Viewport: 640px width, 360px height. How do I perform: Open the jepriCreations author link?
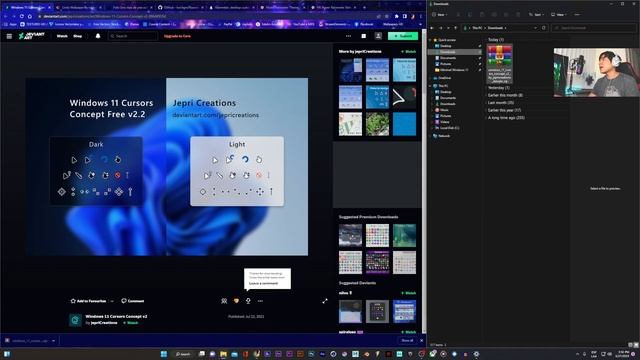104,322
